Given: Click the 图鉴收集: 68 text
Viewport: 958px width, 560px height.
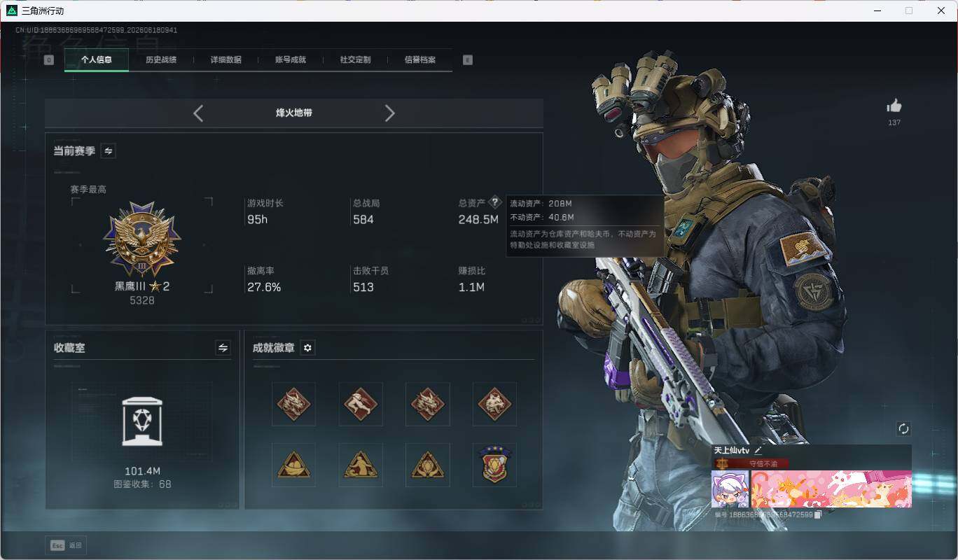Looking at the screenshot, I should pyautogui.click(x=142, y=484).
